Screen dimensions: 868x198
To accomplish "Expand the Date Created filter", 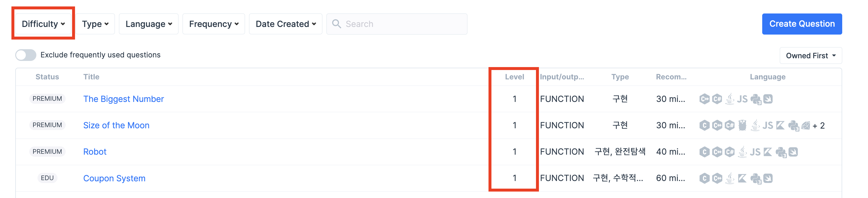I will (286, 24).
